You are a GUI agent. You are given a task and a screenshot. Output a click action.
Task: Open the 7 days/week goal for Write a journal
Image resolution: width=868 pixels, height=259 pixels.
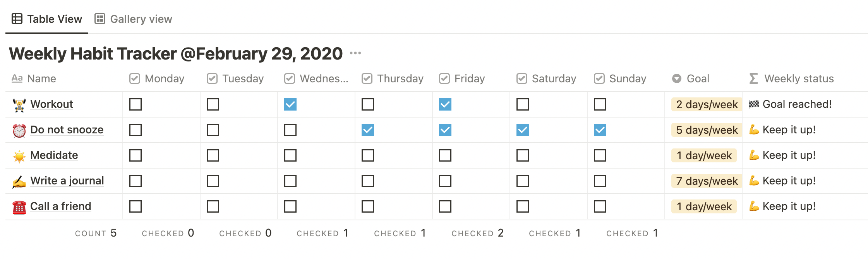[x=707, y=181]
